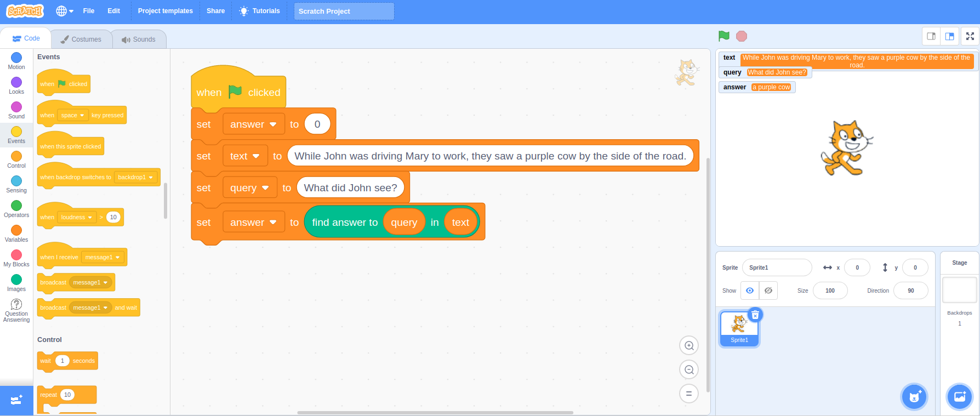Click the Choose a Backdrop button
Viewport: 980px width, 416px height.
click(x=960, y=397)
